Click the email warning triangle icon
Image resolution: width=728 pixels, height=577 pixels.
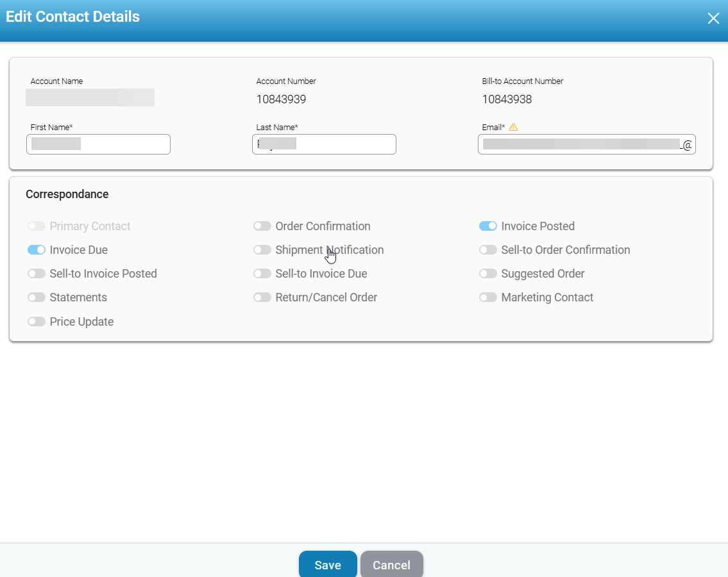click(513, 127)
